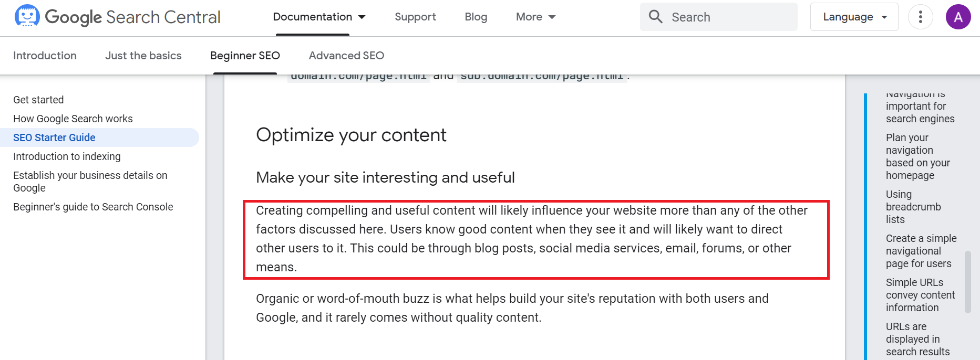
Task: Open Beginner's guide to Search Console
Action: [93, 207]
